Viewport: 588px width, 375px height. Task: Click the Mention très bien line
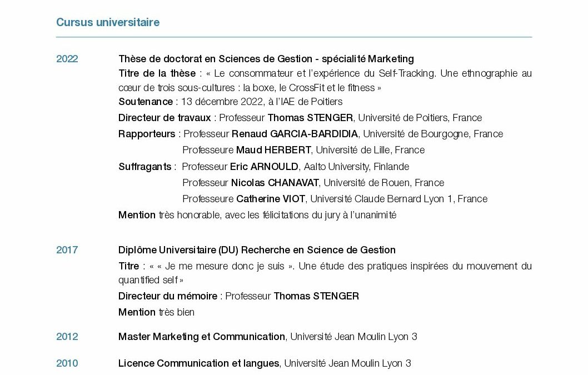(156, 312)
